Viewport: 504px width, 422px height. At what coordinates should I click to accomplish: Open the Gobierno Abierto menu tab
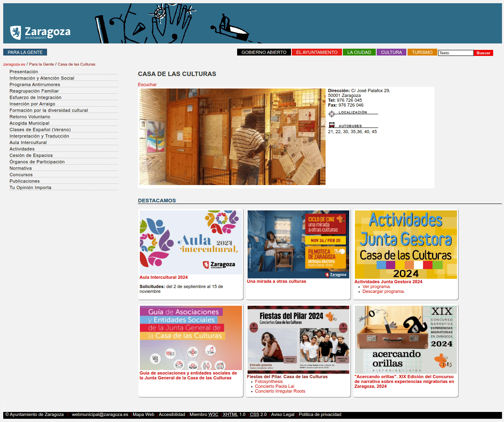[x=264, y=52]
